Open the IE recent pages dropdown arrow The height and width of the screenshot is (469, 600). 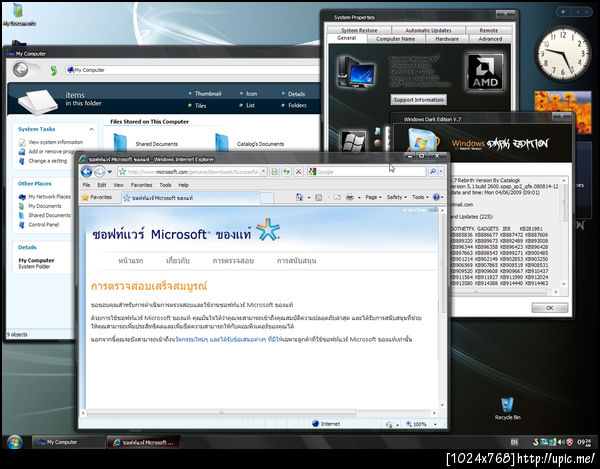110,172
